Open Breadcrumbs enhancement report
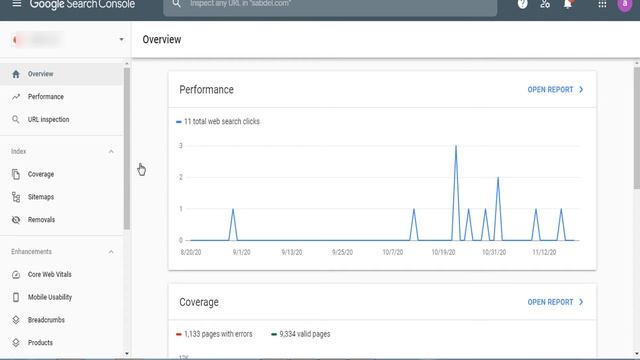640x360 pixels. pos(61,320)
